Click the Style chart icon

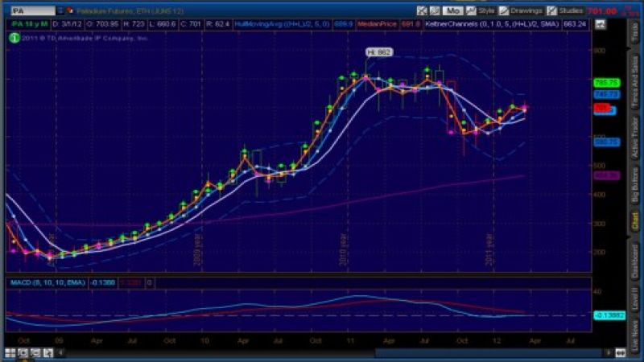coord(471,10)
